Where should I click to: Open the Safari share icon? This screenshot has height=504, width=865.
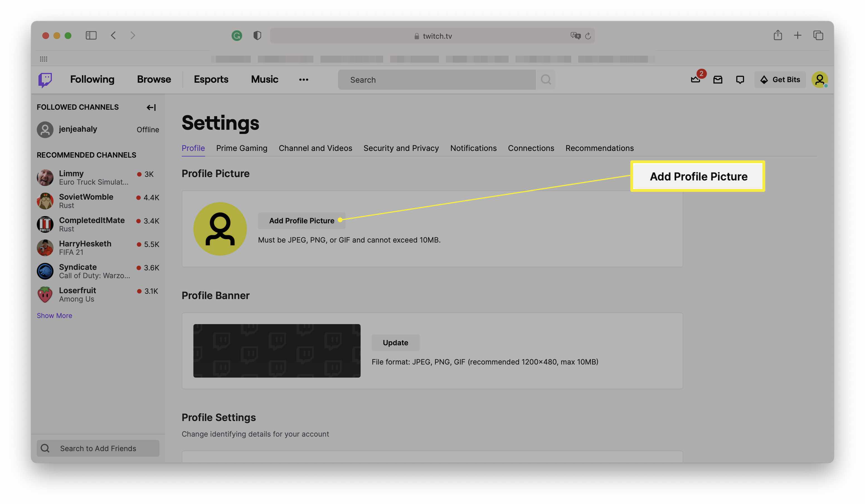click(778, 35)
